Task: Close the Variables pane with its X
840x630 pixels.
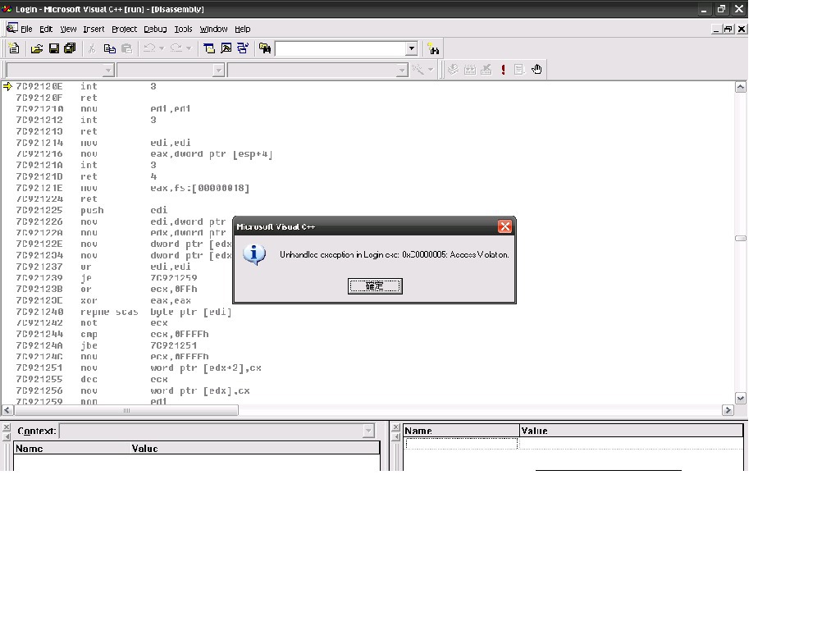Action: coord(7,427)
